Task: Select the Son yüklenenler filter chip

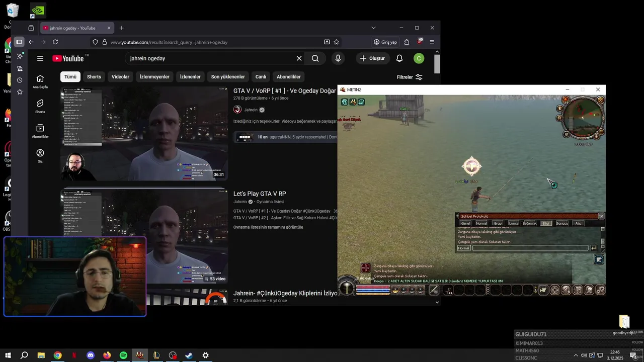Action: point(228,77)
